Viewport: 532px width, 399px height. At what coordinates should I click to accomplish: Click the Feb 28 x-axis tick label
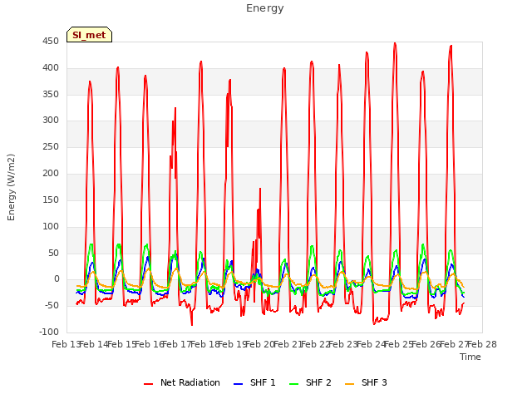point(482,344)
